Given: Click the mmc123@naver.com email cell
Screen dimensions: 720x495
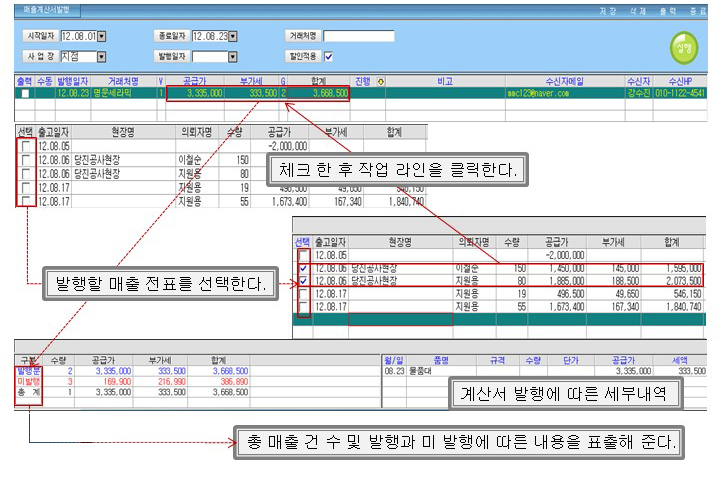Looking at the screenshot, I should [565, 93].
